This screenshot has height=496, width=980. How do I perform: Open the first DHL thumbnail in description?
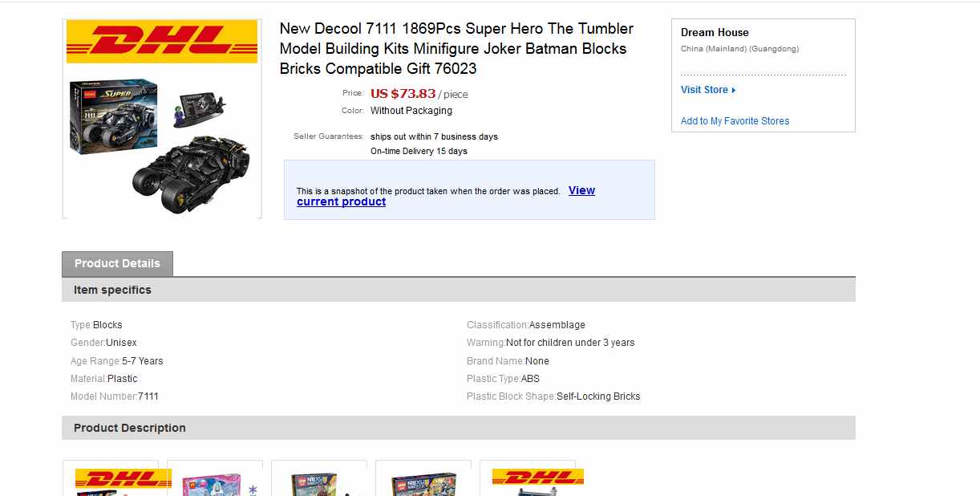click(x=111, y=479)
